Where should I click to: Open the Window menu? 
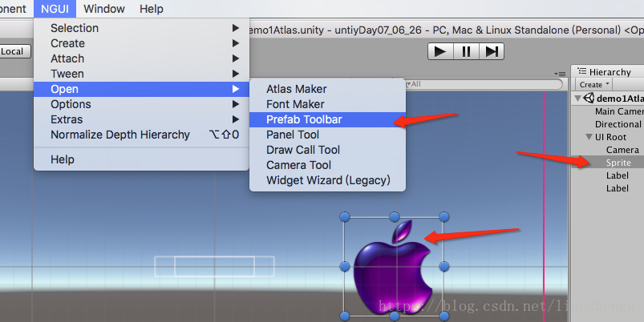(104, 9)
